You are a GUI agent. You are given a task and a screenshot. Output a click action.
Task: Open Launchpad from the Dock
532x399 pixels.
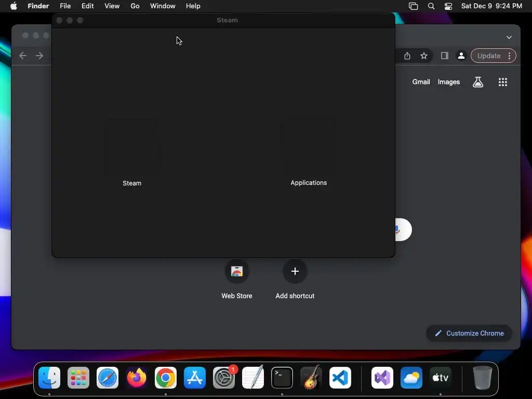(78, 378)
